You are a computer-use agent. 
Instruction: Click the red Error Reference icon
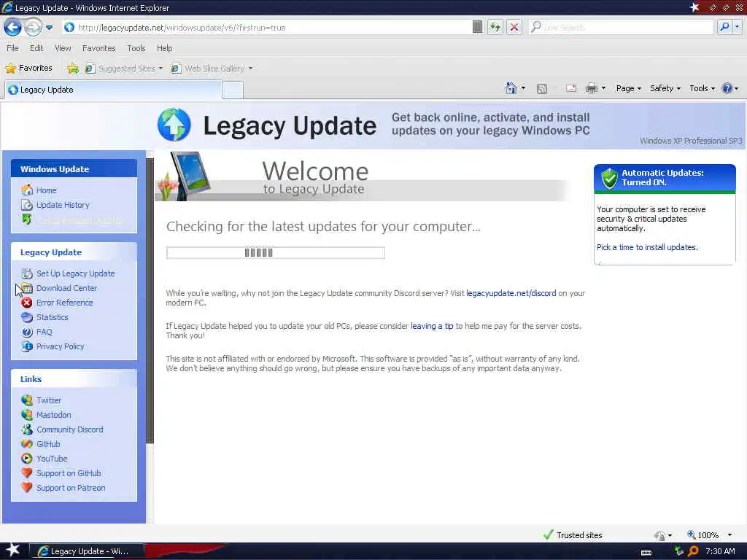tap(27, 303)
